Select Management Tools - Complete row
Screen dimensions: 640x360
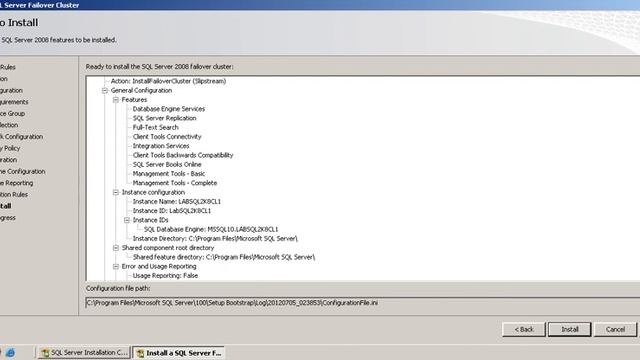pyautogui.click(x=175, y=183)
